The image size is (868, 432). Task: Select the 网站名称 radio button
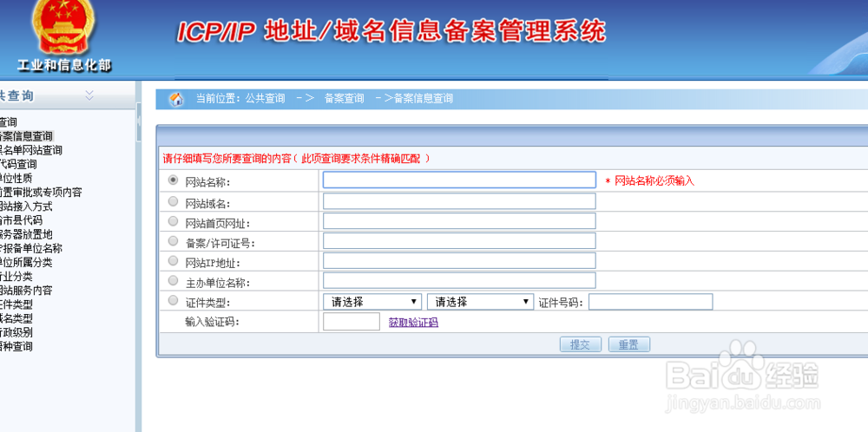[x=174, y=180]
